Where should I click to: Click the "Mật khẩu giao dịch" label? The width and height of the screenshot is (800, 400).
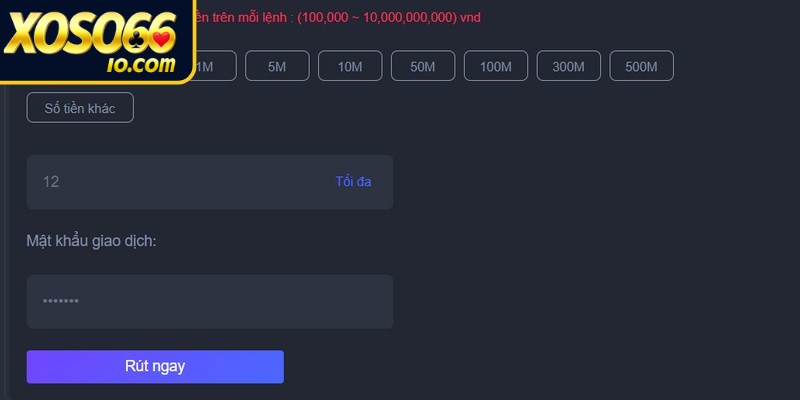click(x=91, y=241)
